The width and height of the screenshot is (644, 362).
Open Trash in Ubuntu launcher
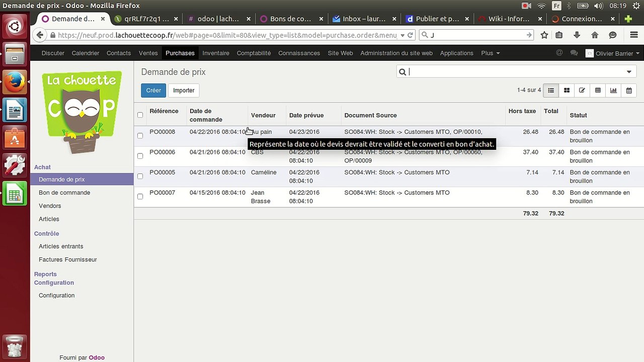pyautogui.click(x=15, y=346)
